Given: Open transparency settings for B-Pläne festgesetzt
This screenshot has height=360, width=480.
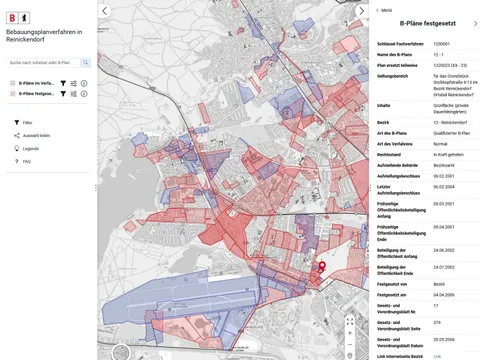Looking at the screenshot, I should 74,94.
